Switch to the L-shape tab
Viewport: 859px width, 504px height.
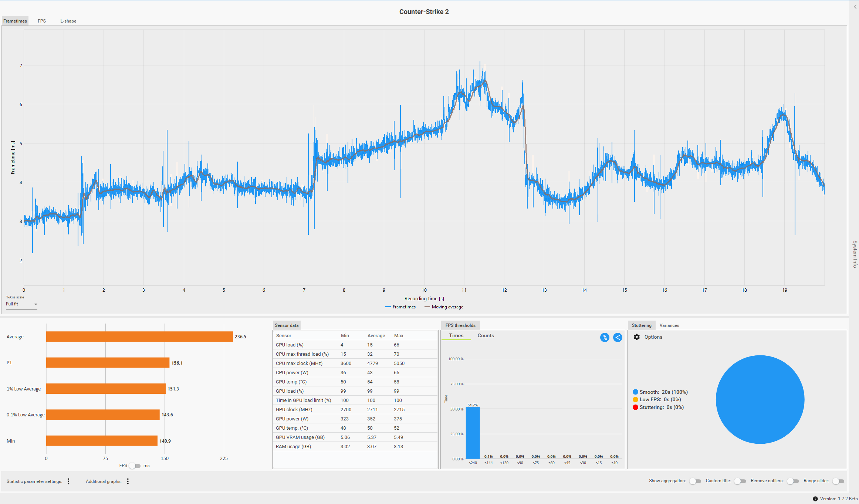[68, 21]
